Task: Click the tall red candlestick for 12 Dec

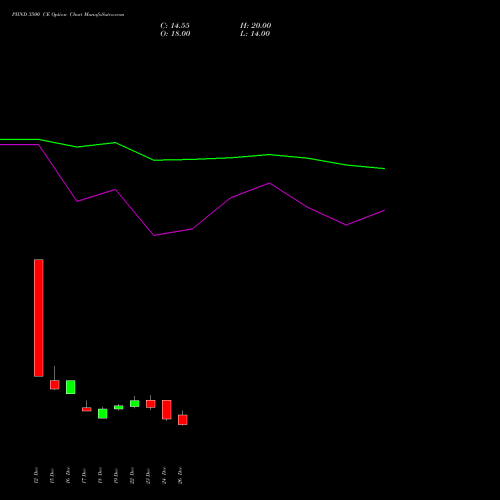Action: (39, 318)
